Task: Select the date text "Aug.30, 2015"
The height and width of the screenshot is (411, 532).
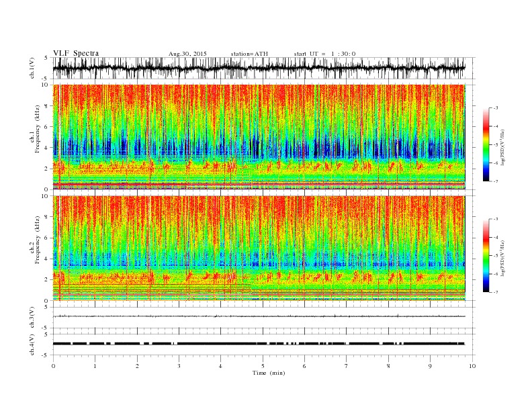Action: coord(187,54)
